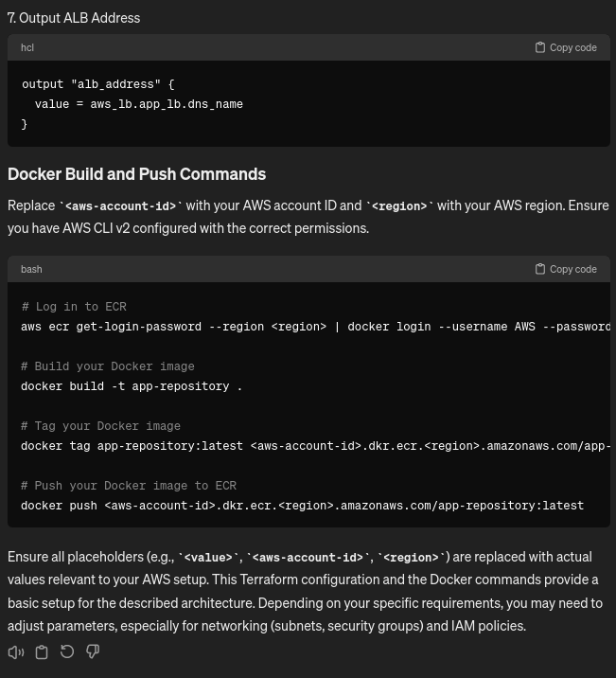Click the 'hcl' language label

click(27, 47)
